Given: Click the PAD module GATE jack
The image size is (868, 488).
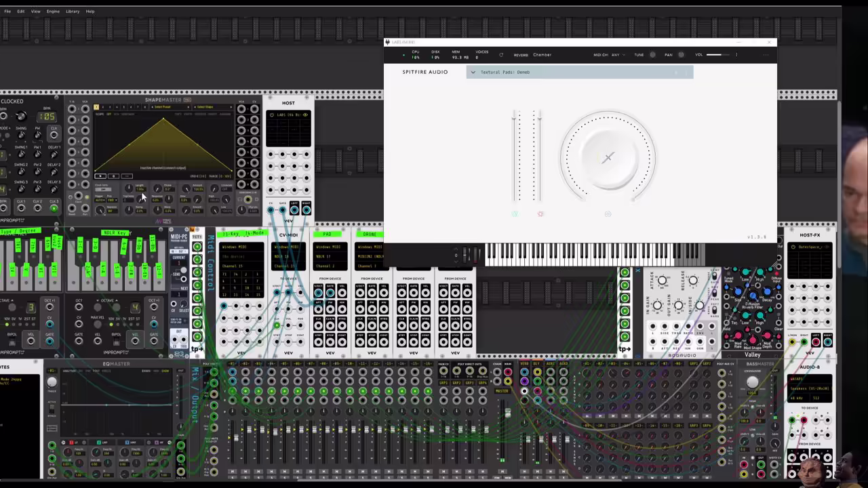Looking at the screenshot, I should pos(330,293).
